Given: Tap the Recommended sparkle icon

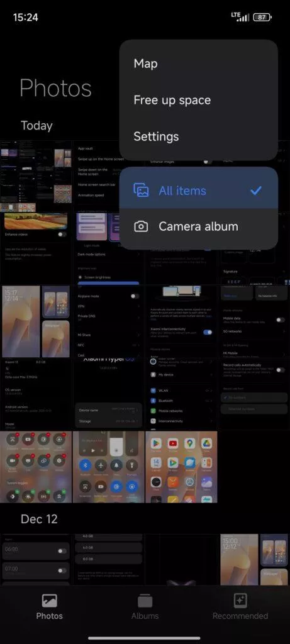Looking at the screenshot, I should 240,601.
